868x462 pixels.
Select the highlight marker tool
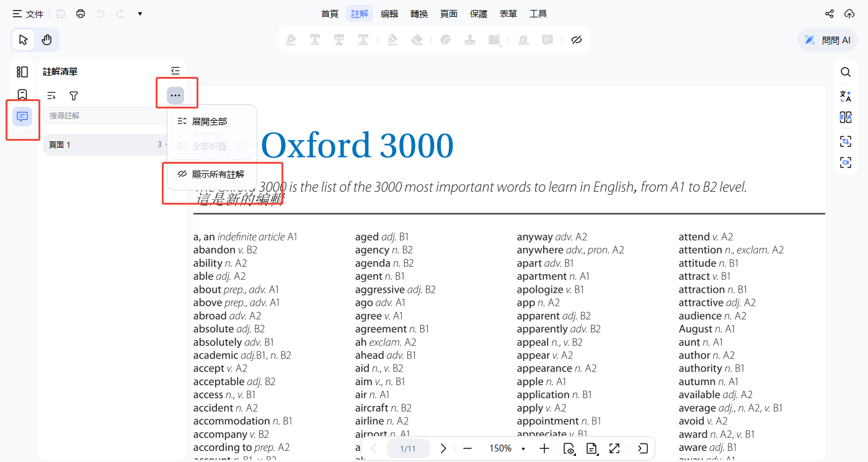[291, 40]
